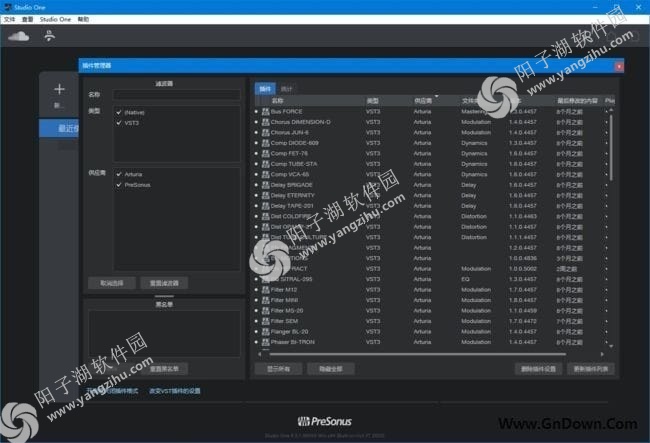The height and width of the screenshot is (443, 650).
Task: Click the horizontal scrollbar under plugin list
Action: [418, 354]
